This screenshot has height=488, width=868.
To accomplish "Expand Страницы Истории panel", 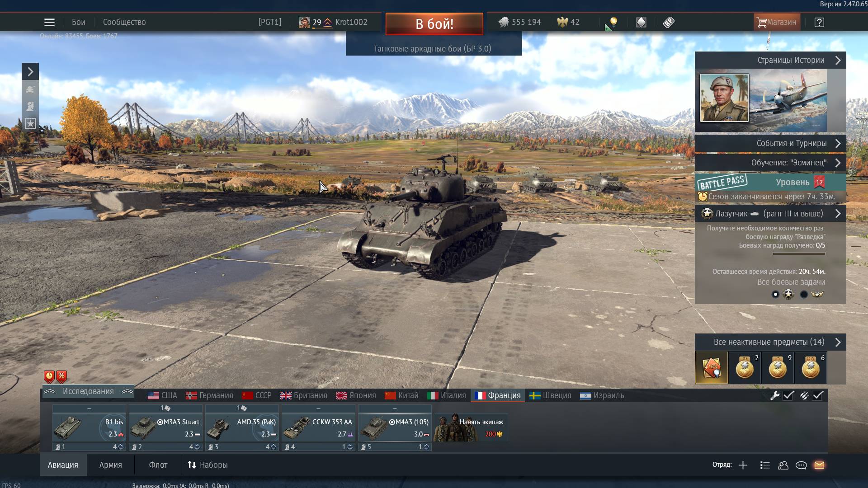I will [770, 60].
